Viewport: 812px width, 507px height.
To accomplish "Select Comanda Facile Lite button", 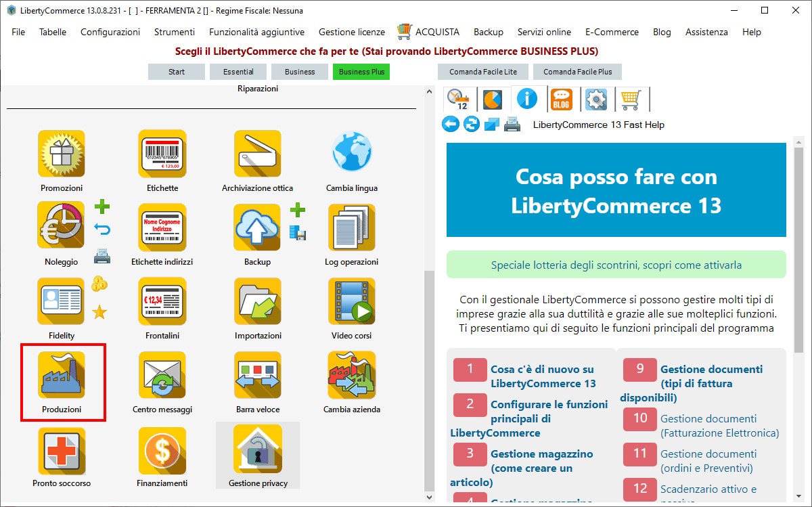I will coord(483,72).
